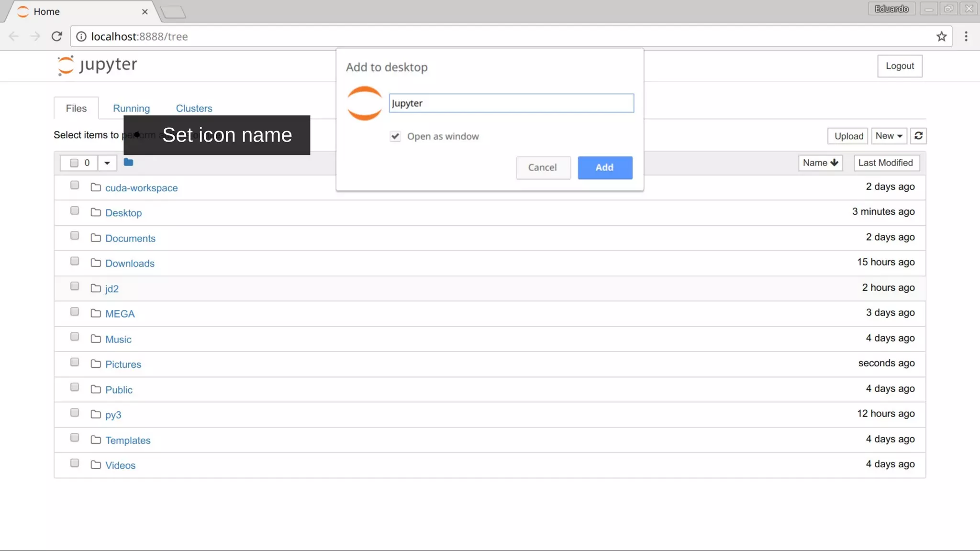Click the Logout button
Image resolution: width=980 pixels, height=551 pixels.
[x=900, y=66]
